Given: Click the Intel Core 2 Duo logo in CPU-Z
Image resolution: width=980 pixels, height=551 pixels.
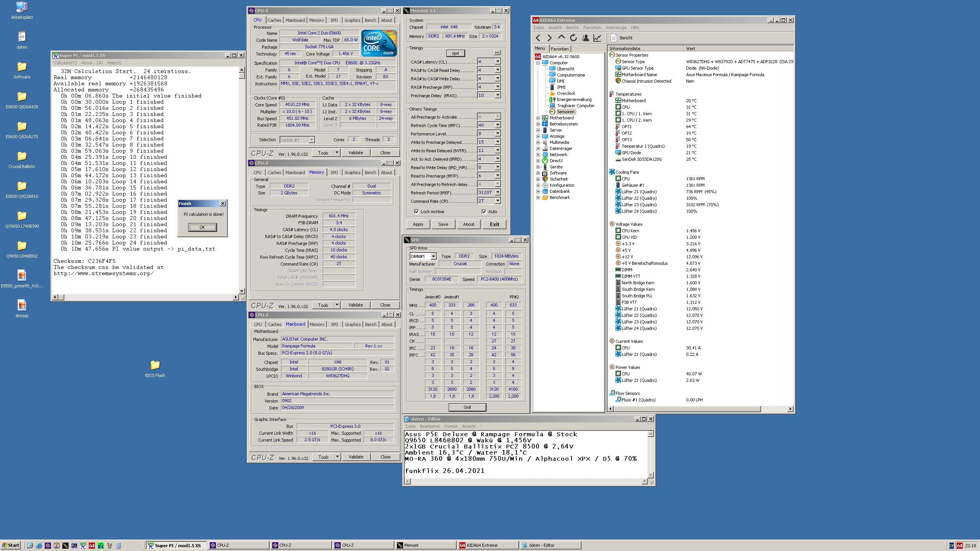Looking at the screenshot, I should (379, 43).
